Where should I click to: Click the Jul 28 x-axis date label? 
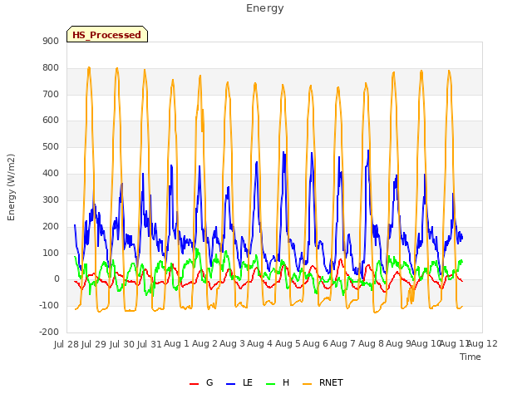click(66, 344)
